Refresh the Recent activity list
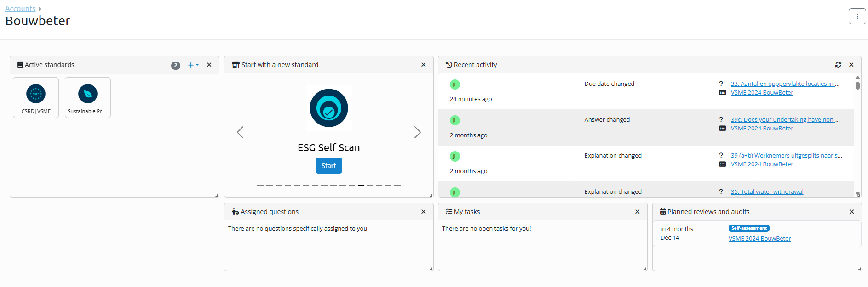Image resolution: width=868 pixels, height=287 pixels. [x=838, y=65]
